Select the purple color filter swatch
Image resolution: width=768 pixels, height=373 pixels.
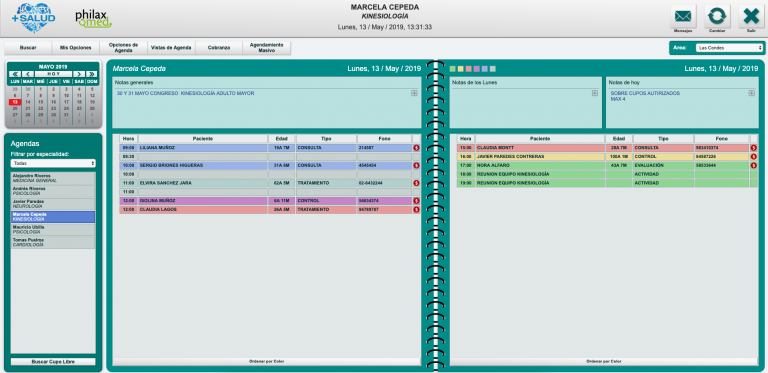click(477, 69)
